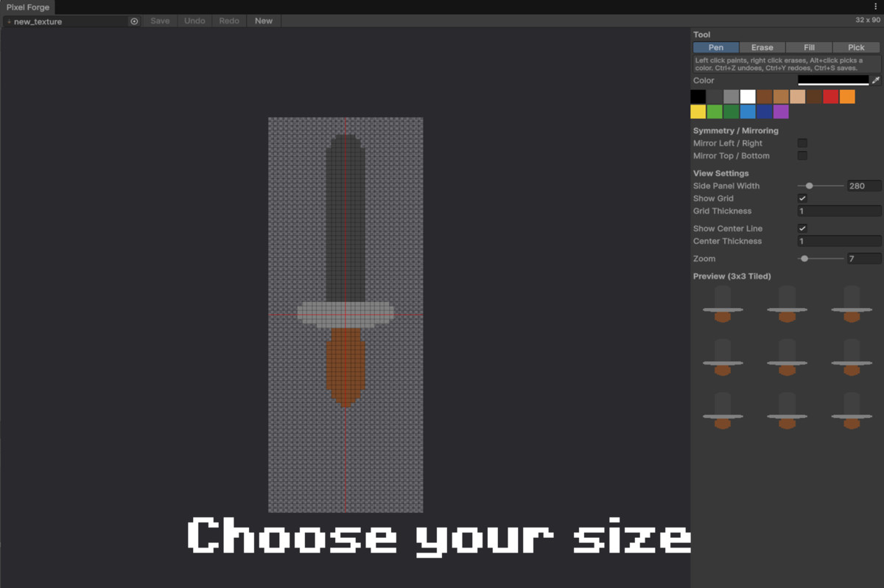Click the sword blade on the canvas
The height and width of the screenshot is (588, 884).
point(345,217)
